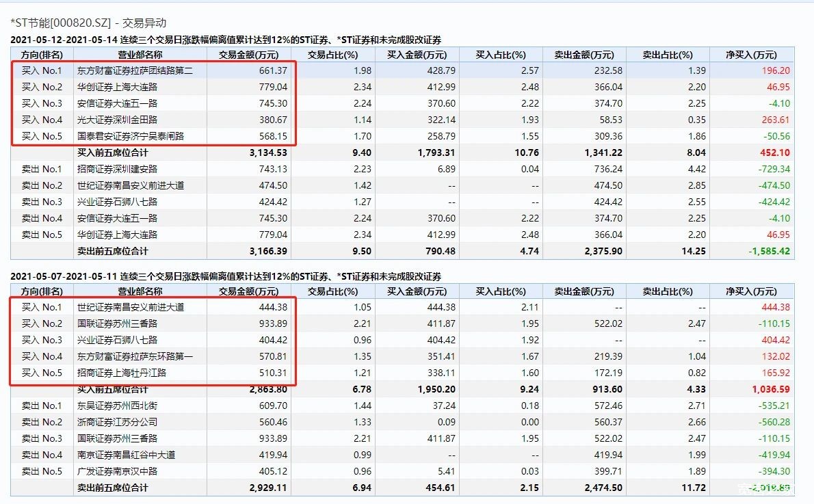Open the 浙商证券江苏分公司 entry
814x504 pixels.
click(118, 422)
